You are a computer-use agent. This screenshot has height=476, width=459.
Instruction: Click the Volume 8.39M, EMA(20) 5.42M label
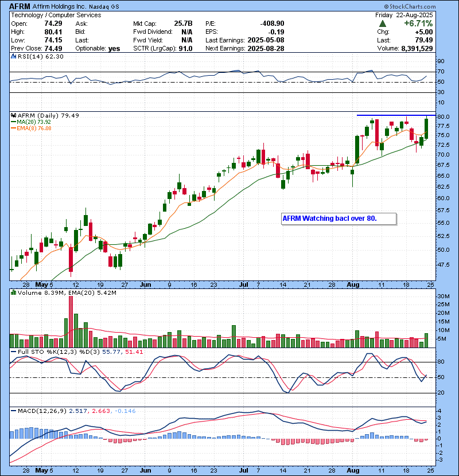[x=67, y=293]
